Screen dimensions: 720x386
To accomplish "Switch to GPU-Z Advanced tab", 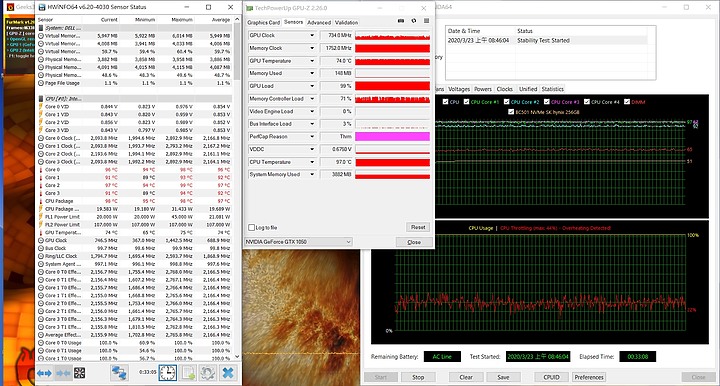I will 319,22.
